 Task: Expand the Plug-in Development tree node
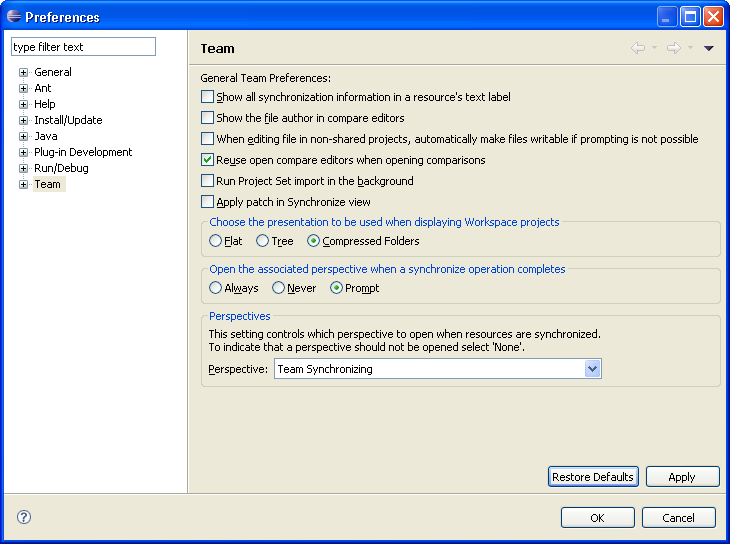coord(23,152)
